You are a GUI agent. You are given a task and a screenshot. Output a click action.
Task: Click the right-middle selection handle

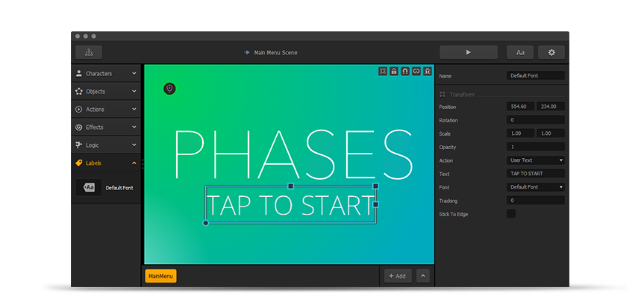pyautogui.click(x=375, y=204)
